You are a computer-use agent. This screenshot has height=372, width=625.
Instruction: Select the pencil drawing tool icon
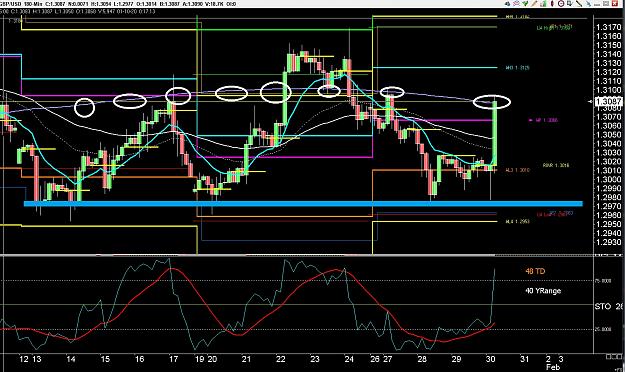[x=534, y=4]
